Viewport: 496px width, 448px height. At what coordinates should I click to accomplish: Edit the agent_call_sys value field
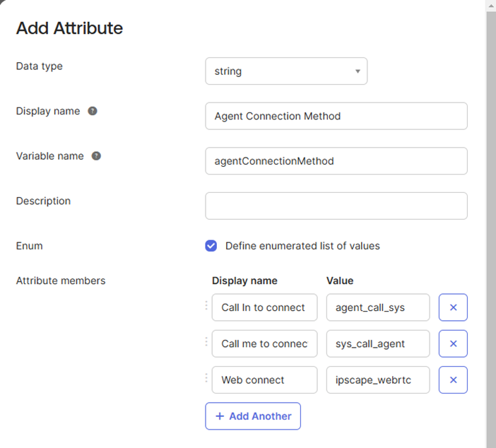377,307
